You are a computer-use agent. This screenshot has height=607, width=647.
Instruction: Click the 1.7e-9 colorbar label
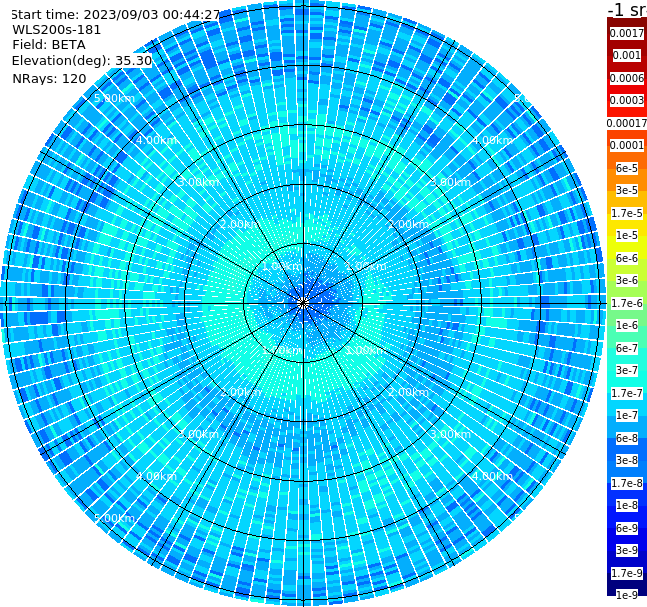627,573
